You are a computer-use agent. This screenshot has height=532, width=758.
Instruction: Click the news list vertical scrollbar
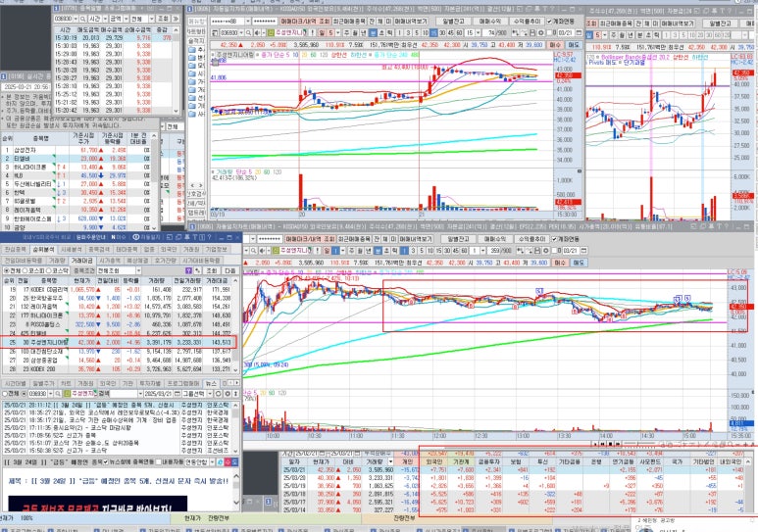click(235, 427)
